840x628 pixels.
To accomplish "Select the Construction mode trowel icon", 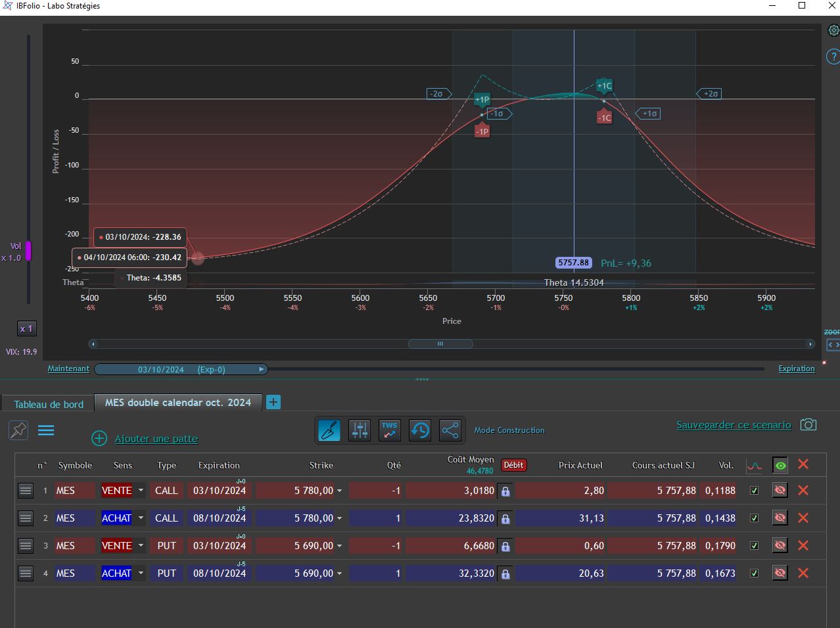I will pos(329,430).
